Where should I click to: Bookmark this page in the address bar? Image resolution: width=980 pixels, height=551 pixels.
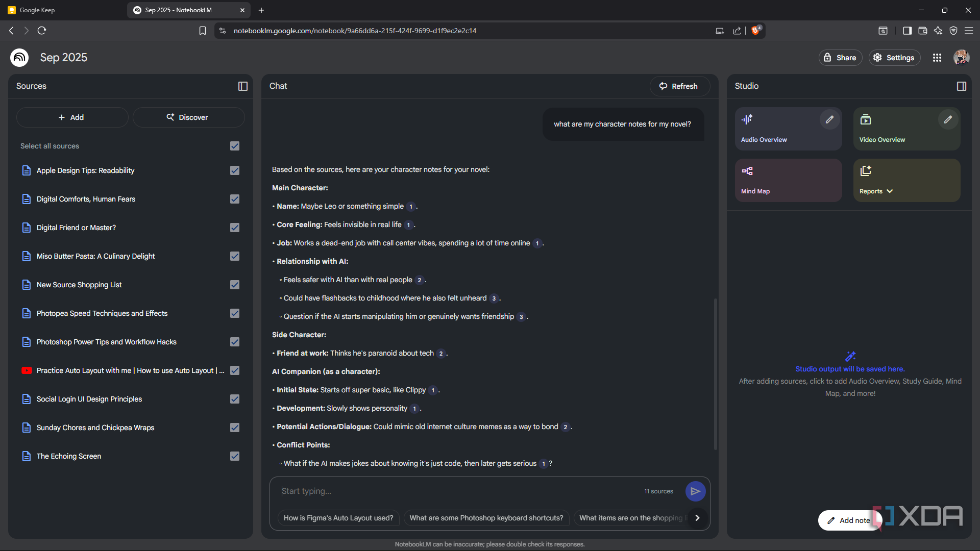pyautogui.click(x=203, y=31)
